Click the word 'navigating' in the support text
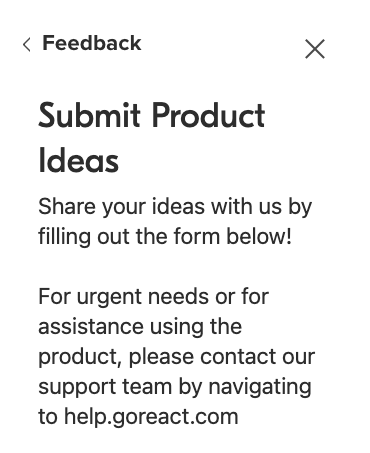The width and height of the screenshot is (370, 453). (x=260, y=387)
